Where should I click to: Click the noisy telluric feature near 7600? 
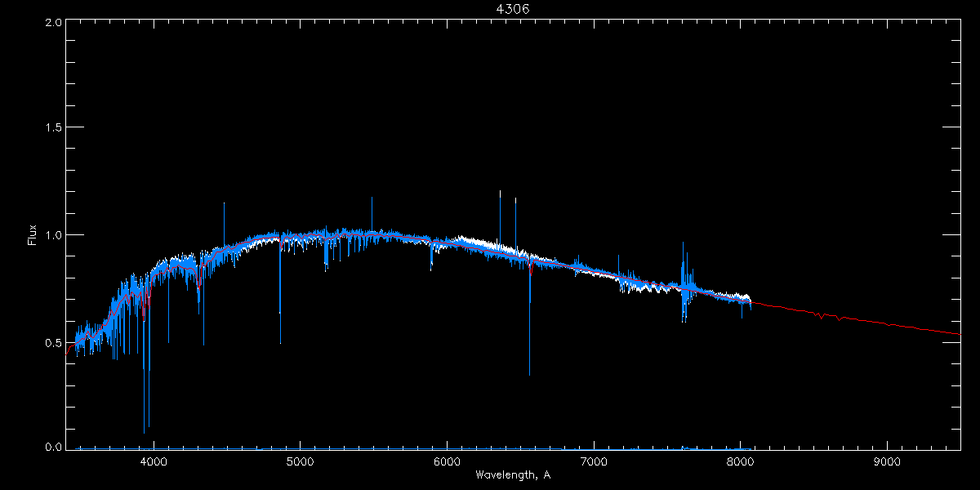pos(684,282)
